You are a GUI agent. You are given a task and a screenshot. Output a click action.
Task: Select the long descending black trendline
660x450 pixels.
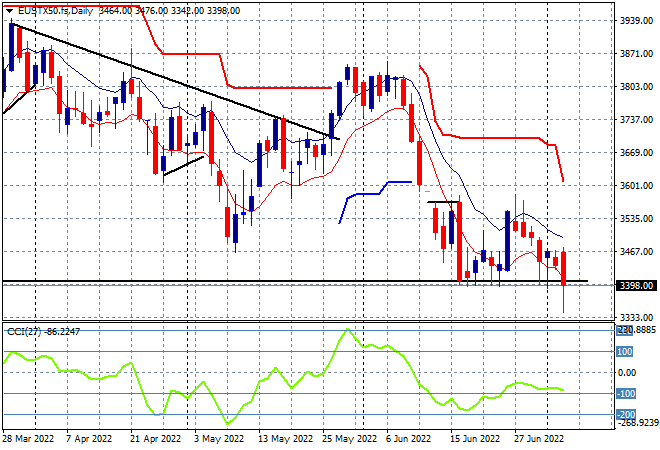click(x=177, y=81)
